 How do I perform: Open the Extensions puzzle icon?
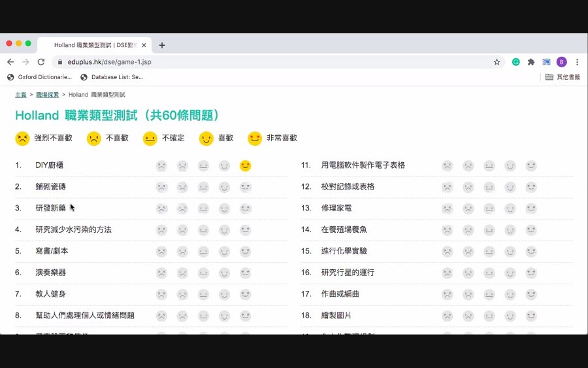tap(531, 62)
